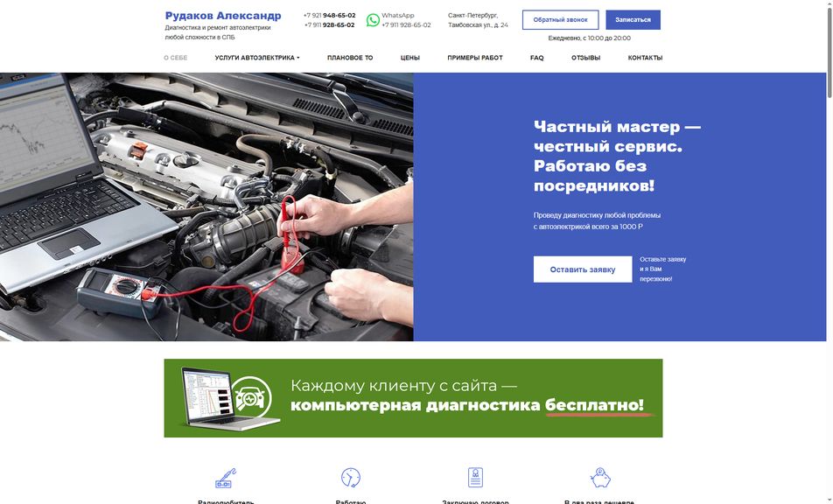Click the Частный мастер — честный сервис headline
This screenshot has height=504, width=833.
[617, 156]
